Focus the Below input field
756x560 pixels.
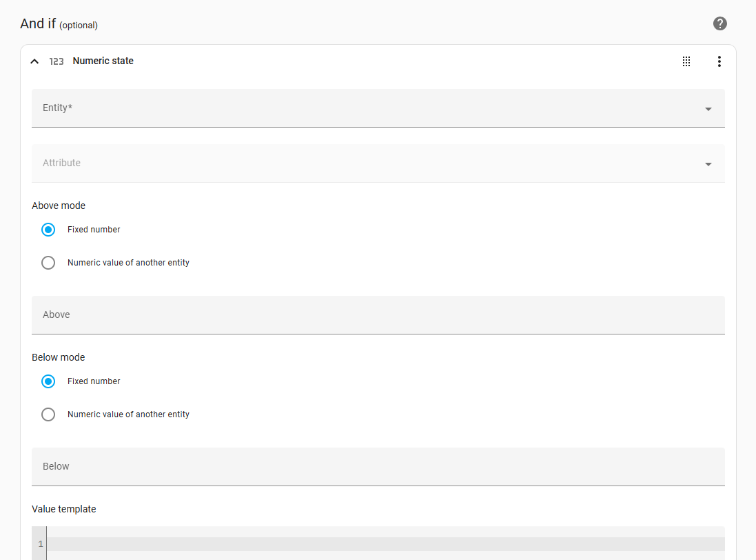pos(378,467)
